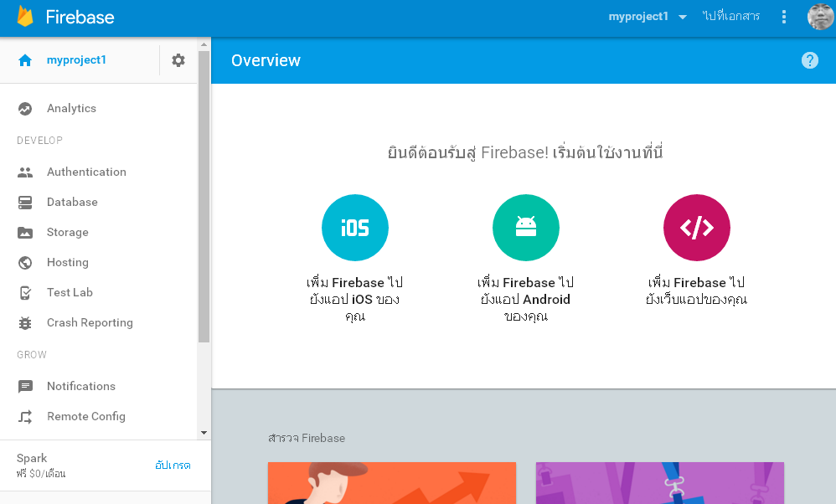Open Notifications in sidebar
Viewport: 836px width, 504px height.
point(81,386)
